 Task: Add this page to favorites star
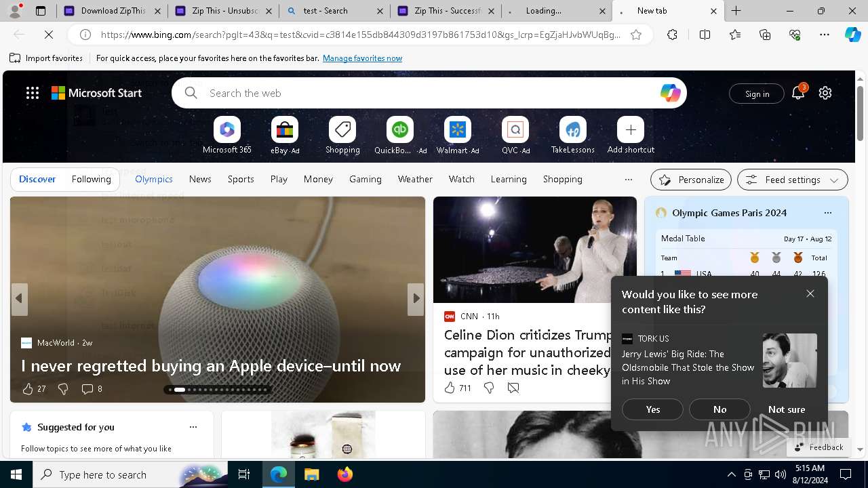tap(636, 35)
